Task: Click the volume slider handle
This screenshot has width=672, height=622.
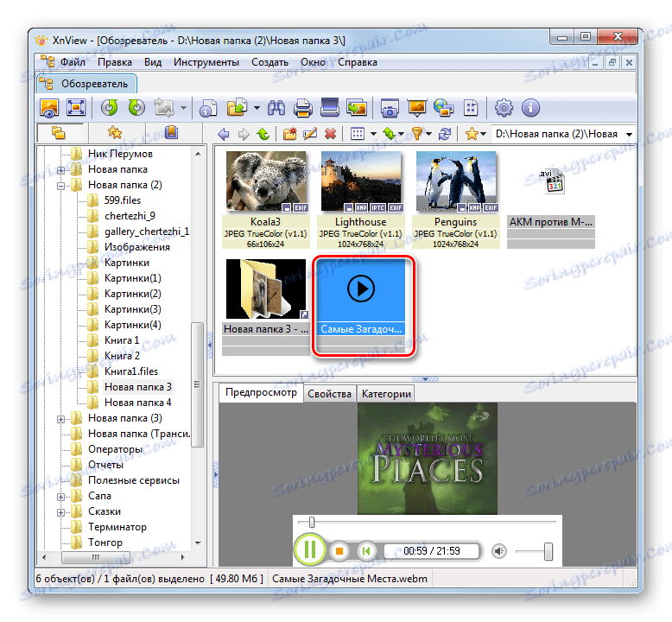Action: click(548, 551)
